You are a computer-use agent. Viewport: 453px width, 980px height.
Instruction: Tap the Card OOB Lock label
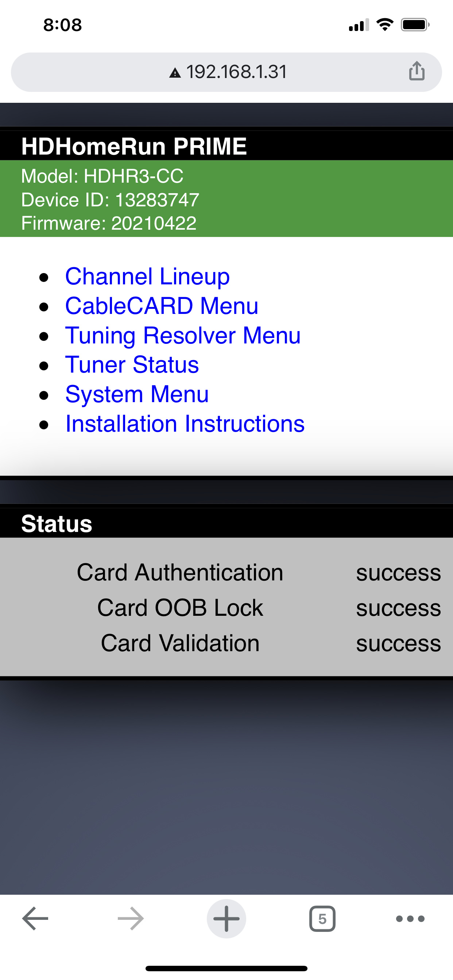click(x=180, y=607)
